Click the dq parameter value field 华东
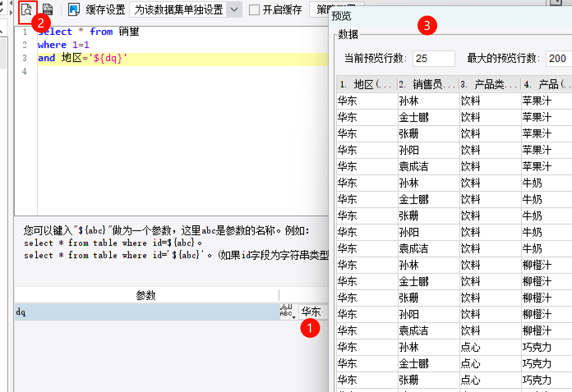 (314, 312)
